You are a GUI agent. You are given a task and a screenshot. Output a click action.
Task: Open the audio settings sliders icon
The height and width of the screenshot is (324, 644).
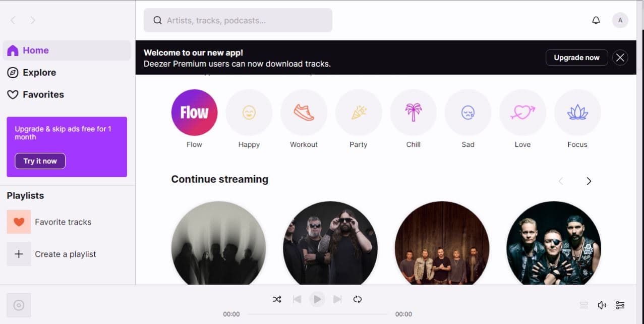click(620, 305)
